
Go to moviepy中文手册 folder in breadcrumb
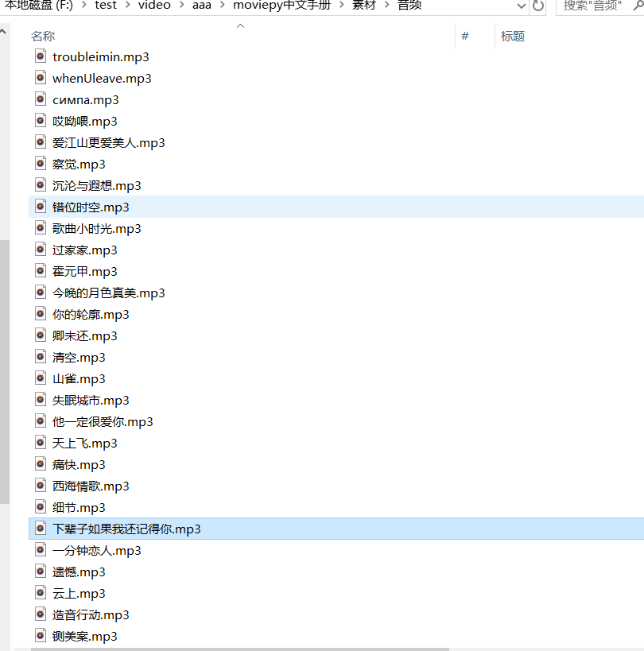[282, 5]
